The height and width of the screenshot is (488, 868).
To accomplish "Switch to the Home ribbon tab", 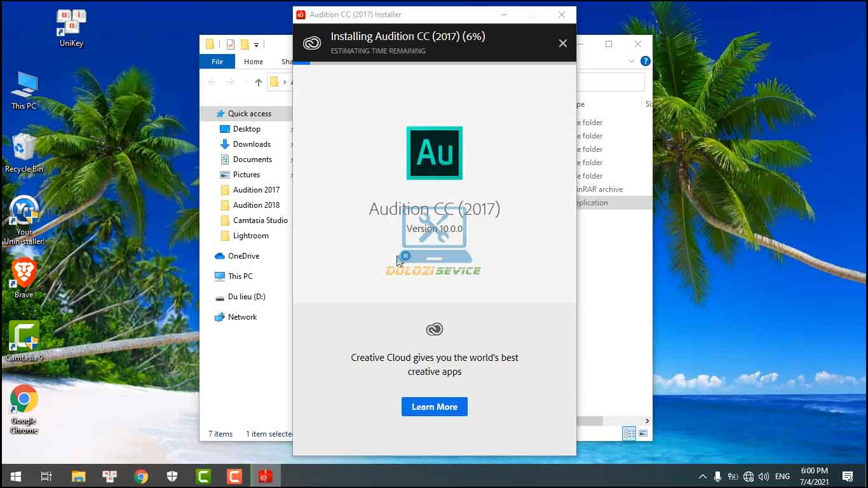I will click(253, 62).
